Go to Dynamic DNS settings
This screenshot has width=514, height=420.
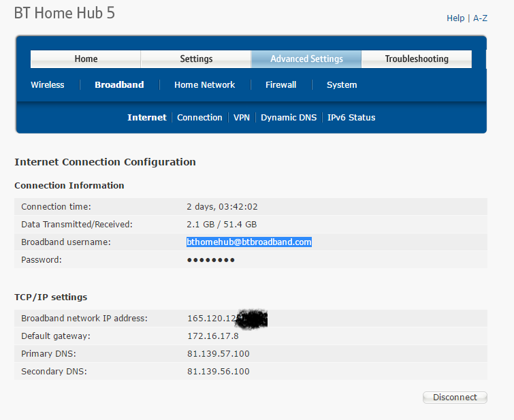coord(289,117)
